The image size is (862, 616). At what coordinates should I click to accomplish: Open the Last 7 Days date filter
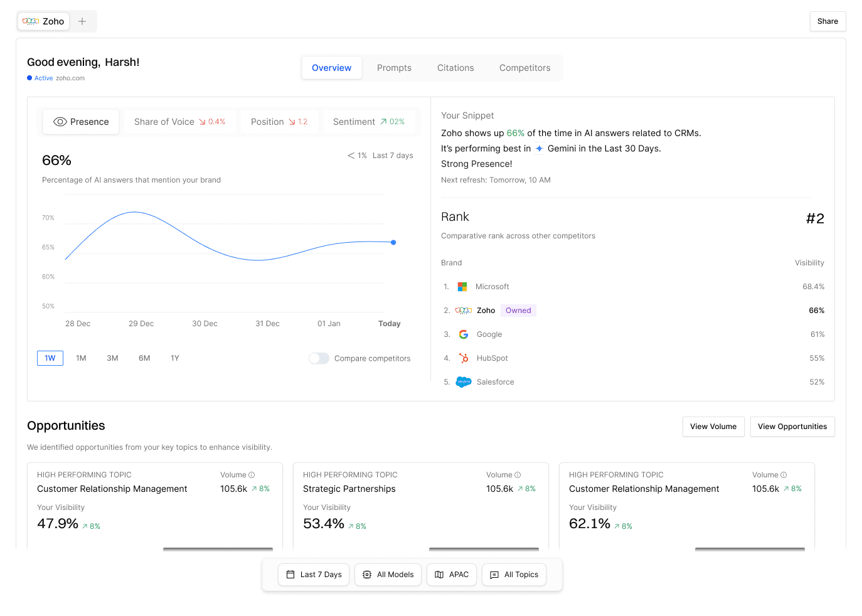pos(314,575)
